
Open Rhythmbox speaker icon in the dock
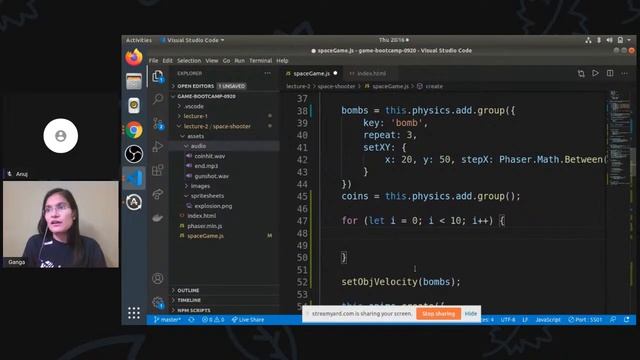134,106
